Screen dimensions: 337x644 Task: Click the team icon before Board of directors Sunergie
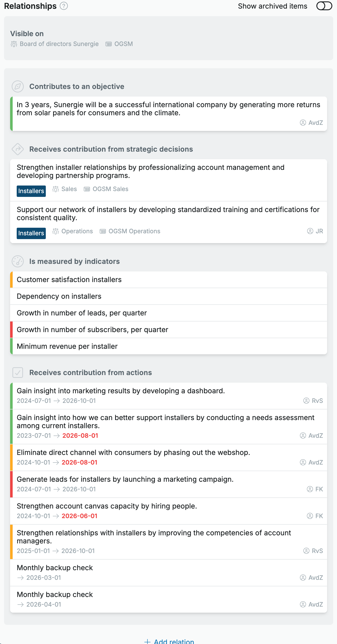click(14, 44)
